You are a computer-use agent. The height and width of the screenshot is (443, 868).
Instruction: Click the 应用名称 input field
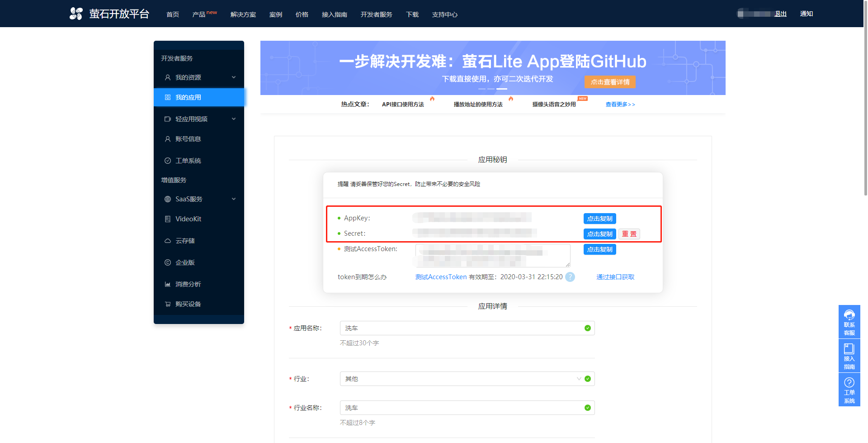(467, 328)
